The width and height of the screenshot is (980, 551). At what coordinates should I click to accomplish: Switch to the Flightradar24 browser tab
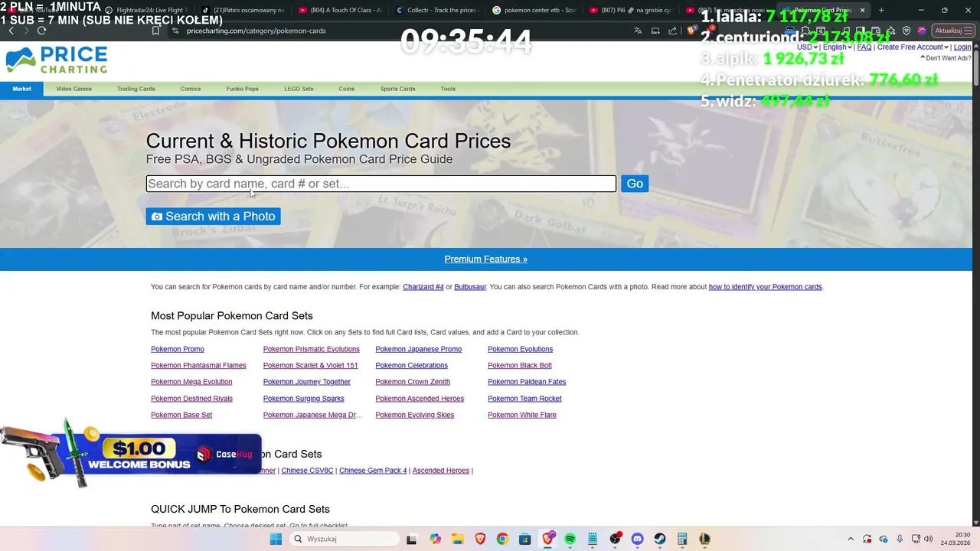145,10
